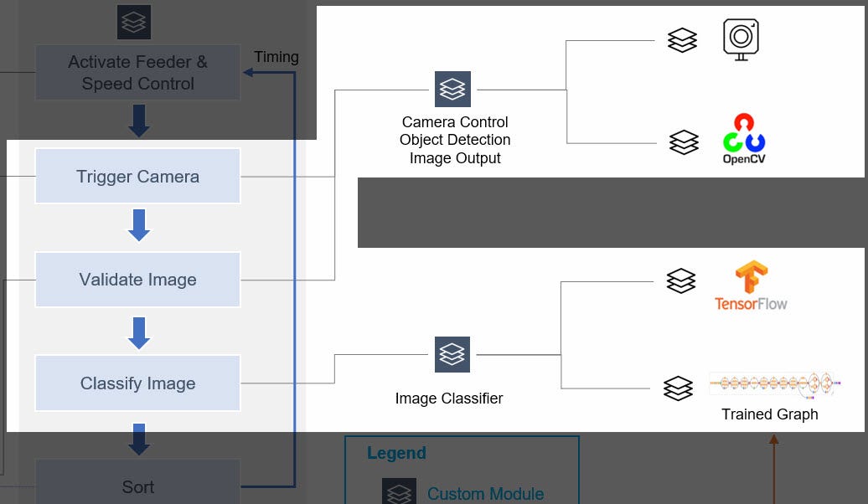Select the module icon beside the TensorFlow logo

(682, 281)
